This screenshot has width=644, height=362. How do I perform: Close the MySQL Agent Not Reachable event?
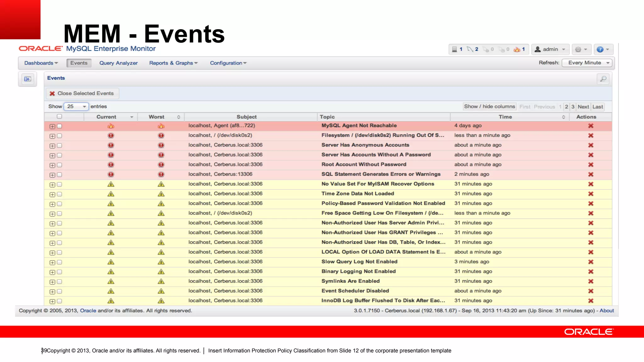pyautogui.click(x=591, y=126)
